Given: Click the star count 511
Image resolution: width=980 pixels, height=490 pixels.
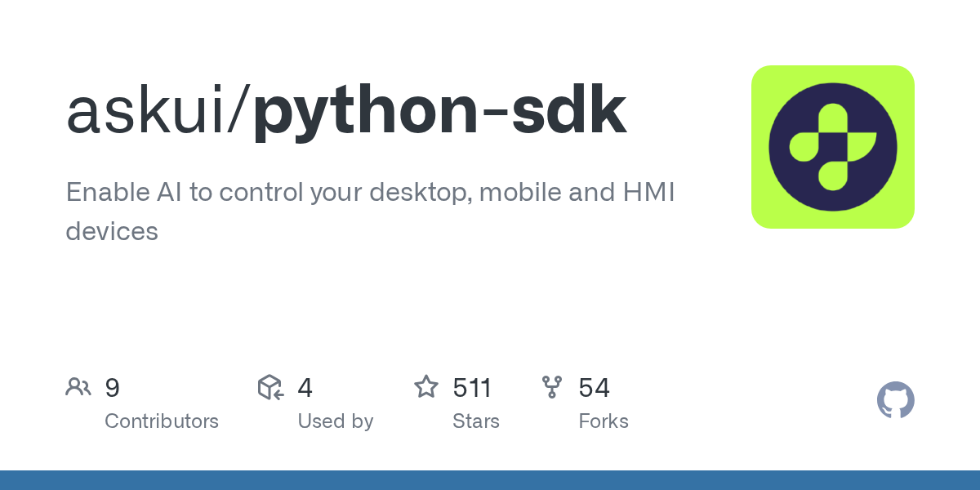Looking at the screenshot, I should tap(472, 387).
